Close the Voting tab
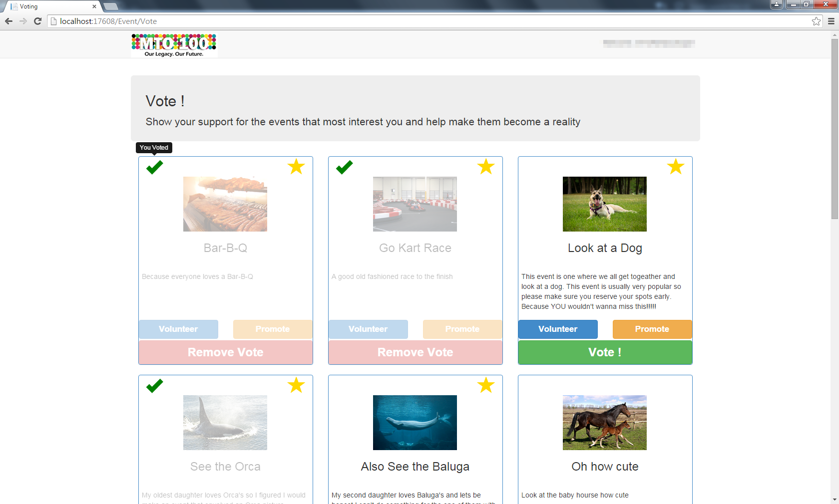 point(94,6)
